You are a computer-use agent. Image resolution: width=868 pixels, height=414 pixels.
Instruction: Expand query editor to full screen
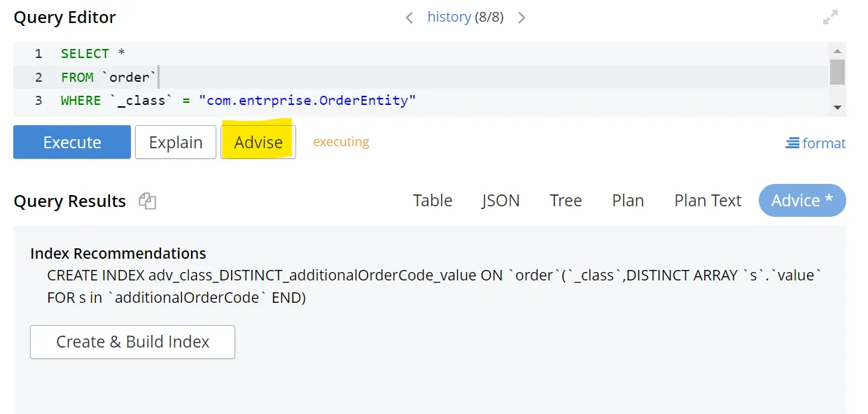830,18
